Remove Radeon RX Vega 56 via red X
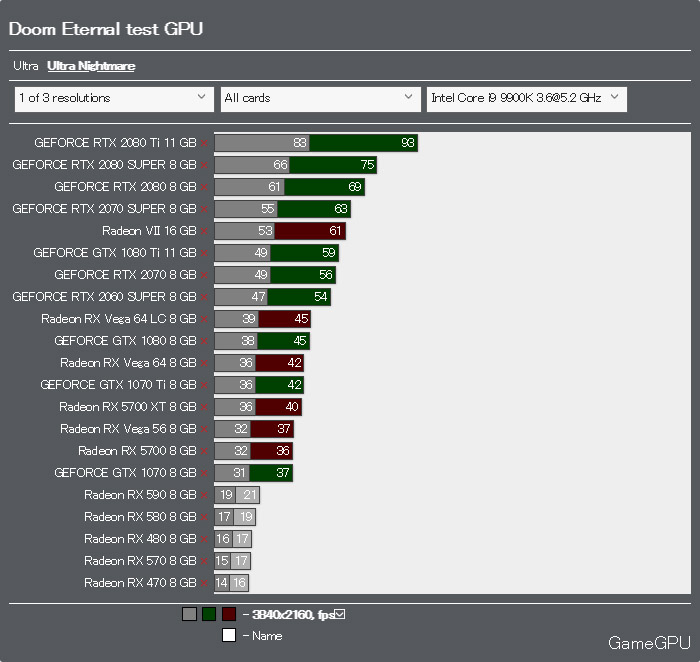 [204, 429]
